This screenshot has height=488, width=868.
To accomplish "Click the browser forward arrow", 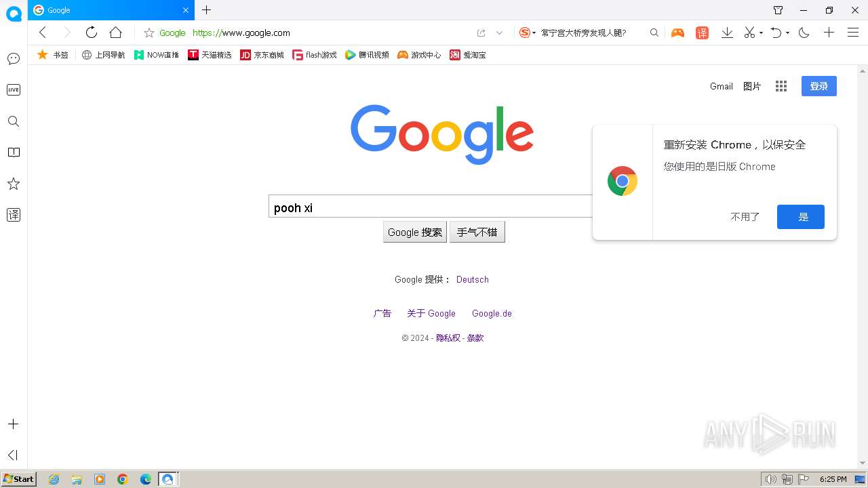I will click(x=66, y=33).
